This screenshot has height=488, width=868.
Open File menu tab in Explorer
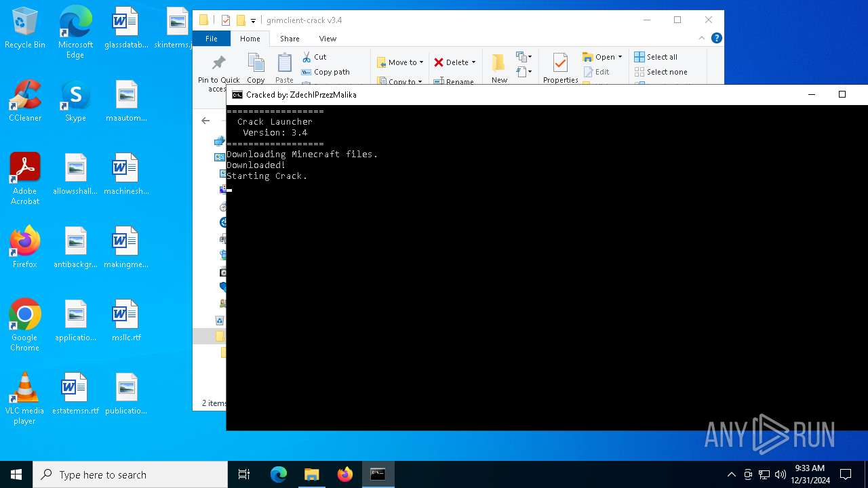click(x=212, y=39)
